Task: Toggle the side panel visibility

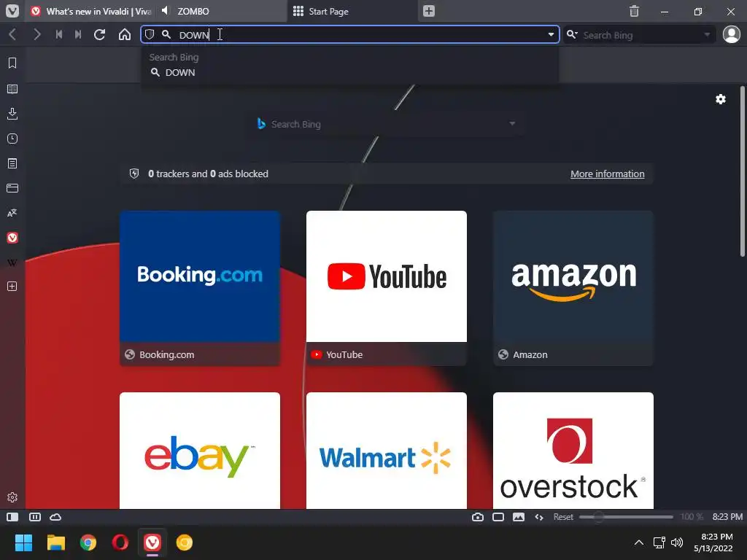Action: (x=12, y=517)
